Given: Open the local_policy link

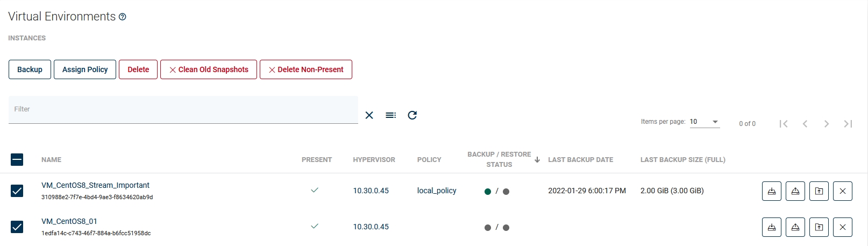Looking at the screenshot, I should 437,191.
